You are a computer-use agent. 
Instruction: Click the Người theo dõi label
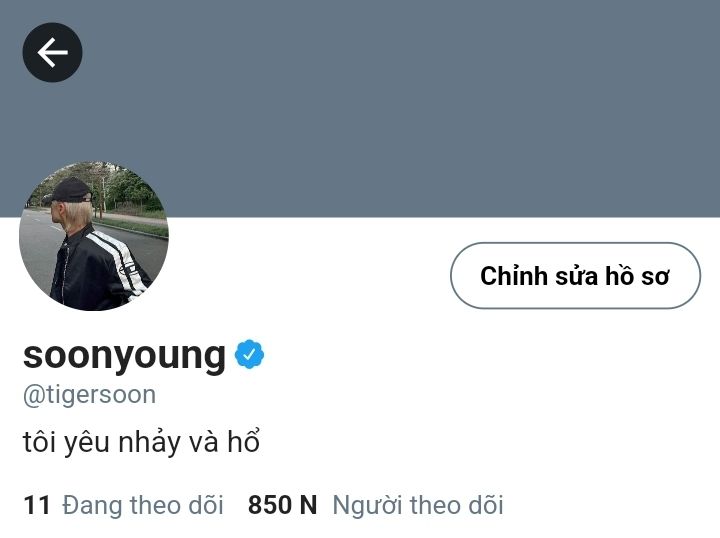[x=418, y=505]
